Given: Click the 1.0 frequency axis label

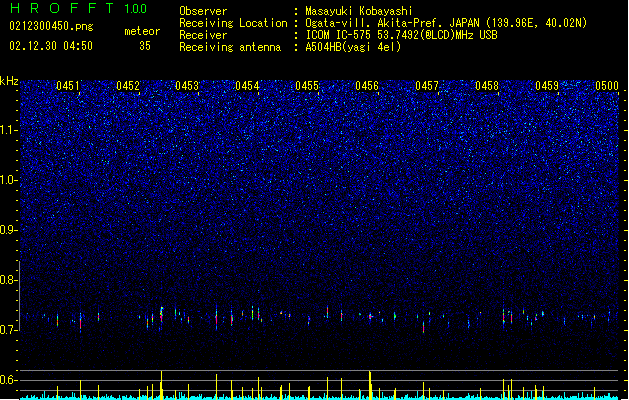Looking at the screenshot, I should coord(8,180).
